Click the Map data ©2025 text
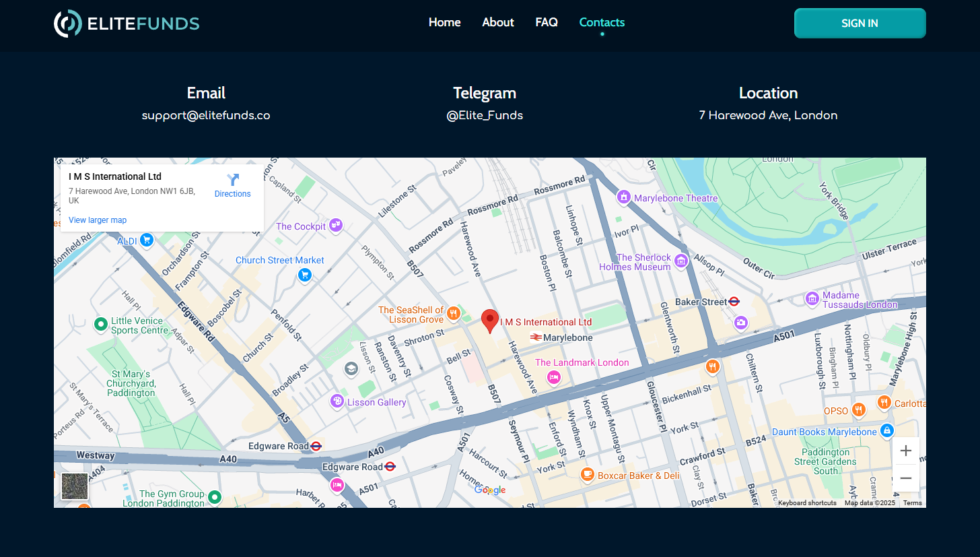The image size is (980, 557). pyautogui.click(x=870, y=503)
